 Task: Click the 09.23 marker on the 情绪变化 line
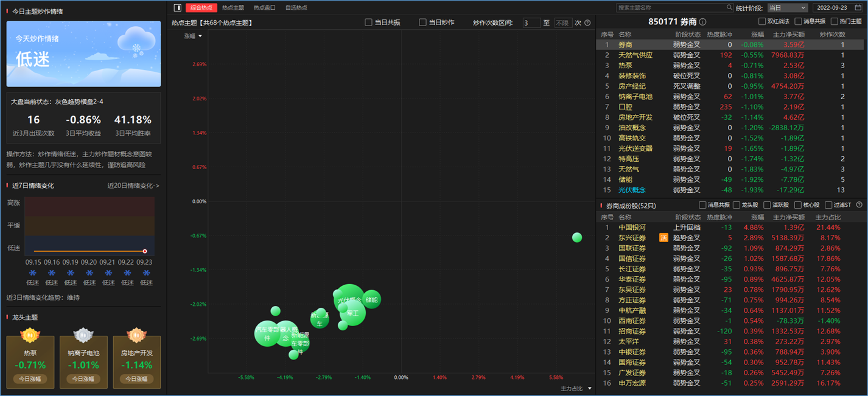point(144,251)
